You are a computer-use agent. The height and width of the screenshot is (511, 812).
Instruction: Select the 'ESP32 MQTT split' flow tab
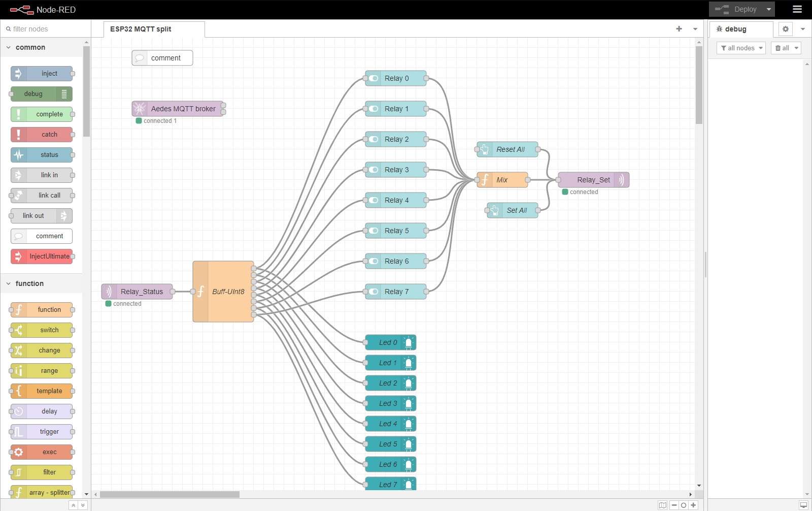click(x=140, y=29)
